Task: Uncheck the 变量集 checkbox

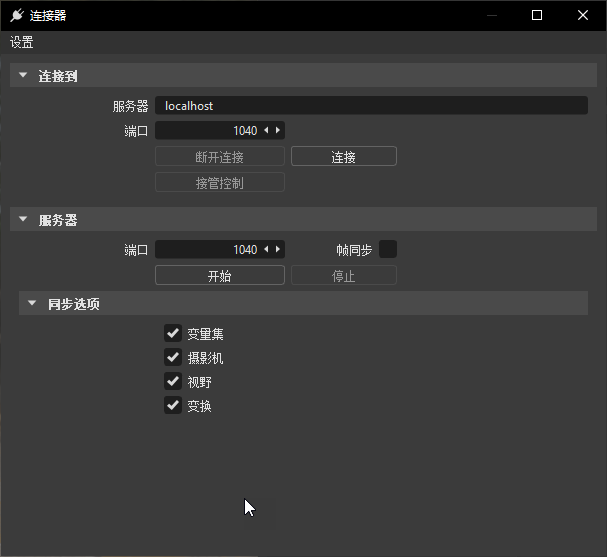Action: click(x=173, y=333)
